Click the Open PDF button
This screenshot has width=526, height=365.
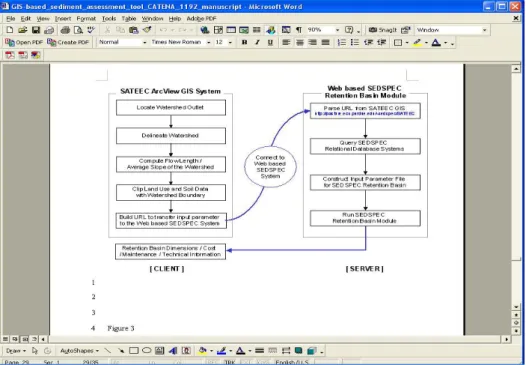[24, 43]
